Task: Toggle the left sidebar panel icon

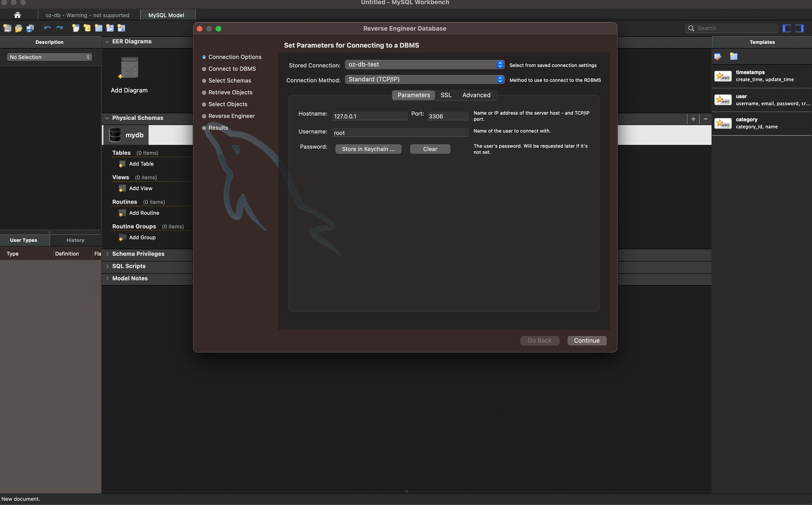Action: pos(787,28)
